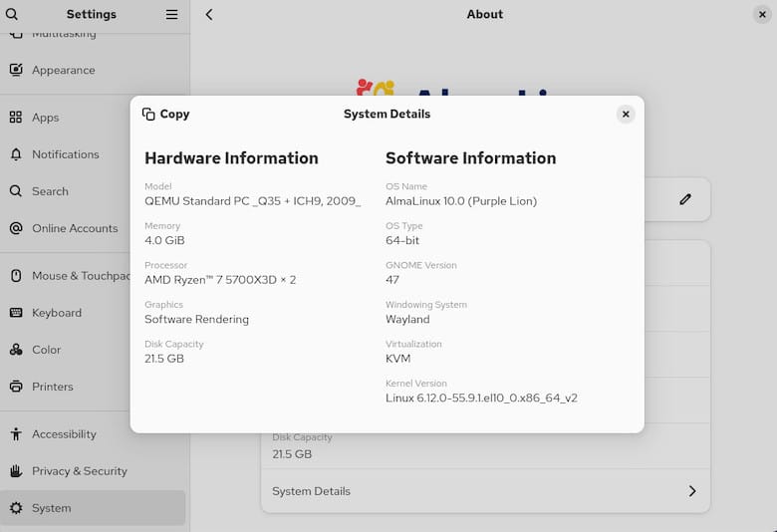Click the System gear icon

click(x=16, y=508)
